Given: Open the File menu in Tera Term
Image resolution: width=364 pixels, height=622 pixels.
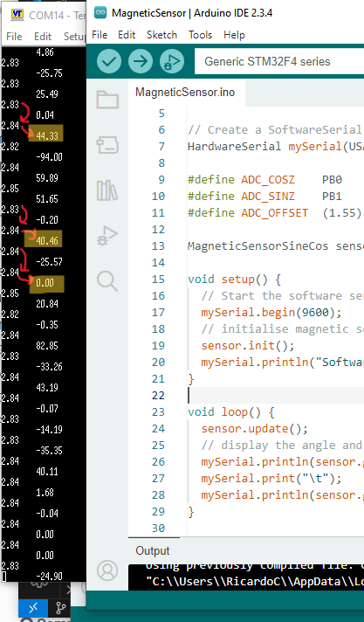Looking at the screenshot, I should click(x=14, y=37).
